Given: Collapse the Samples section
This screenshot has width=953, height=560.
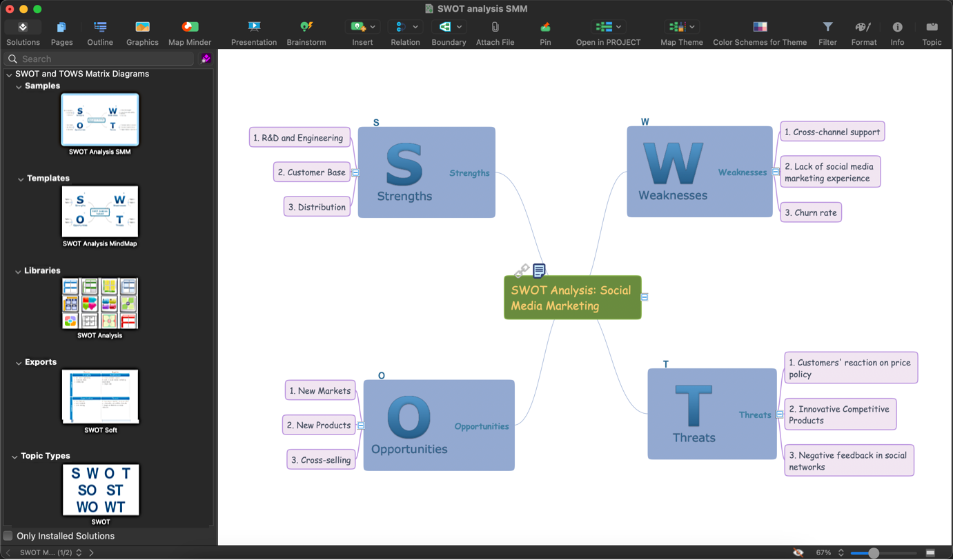Looking at the screenshot, I should pyautogui.click(x=19, y=87).
